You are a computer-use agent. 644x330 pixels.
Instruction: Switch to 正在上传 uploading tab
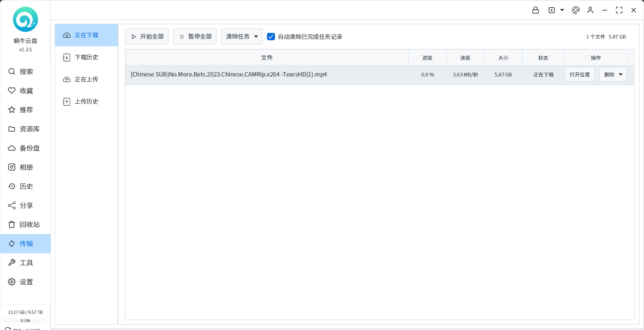coord(87,79)
